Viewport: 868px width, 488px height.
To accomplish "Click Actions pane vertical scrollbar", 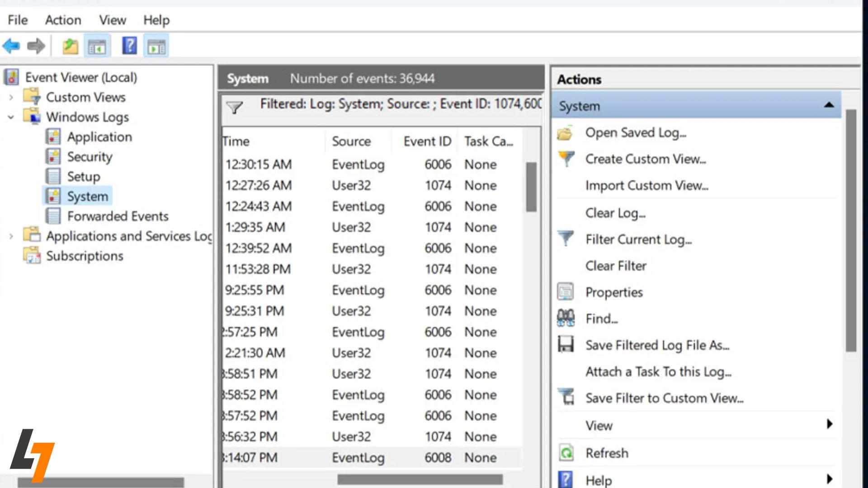I will [851, 230].
